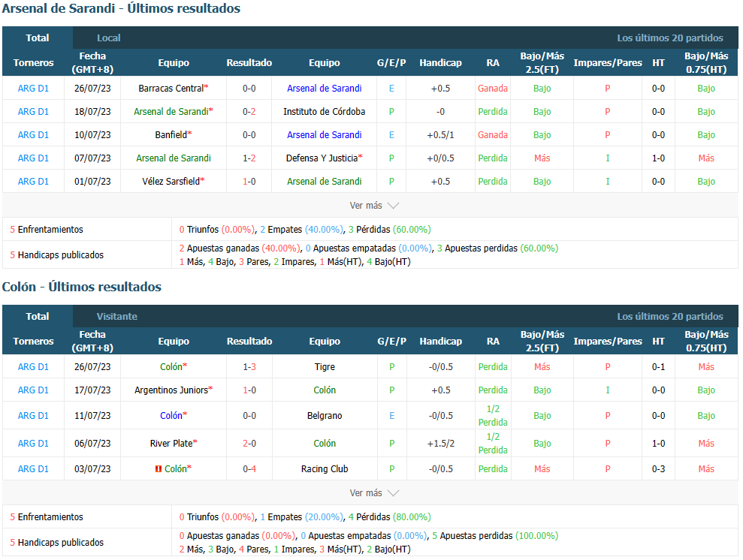Click Ganada in the Barracas Central row
Screen dimensions: 743x560
tap(493, 89)
